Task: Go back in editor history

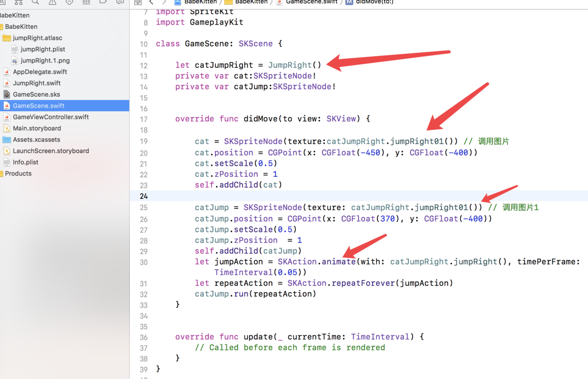Action: [151, 2]
